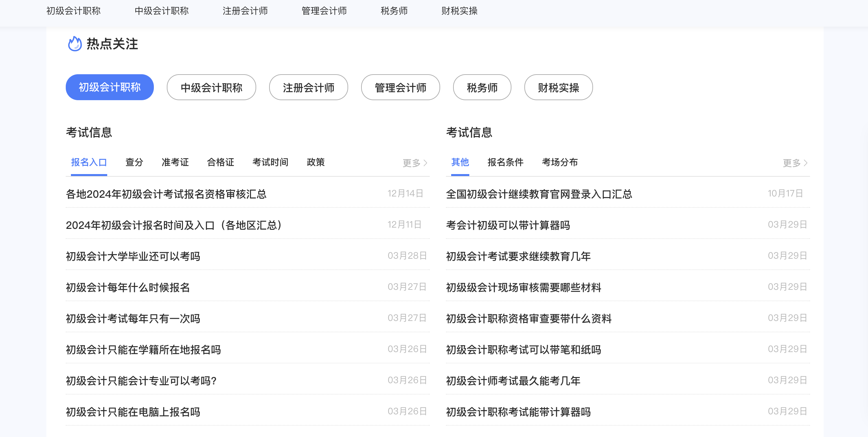Open 中级会计职称 in top navigation bar

pos(162,11)
